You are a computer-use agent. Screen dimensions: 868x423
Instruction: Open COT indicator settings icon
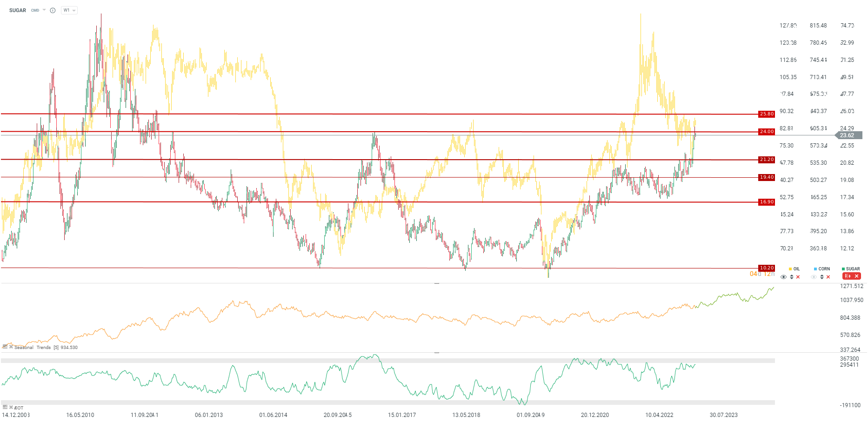point(5,407)
